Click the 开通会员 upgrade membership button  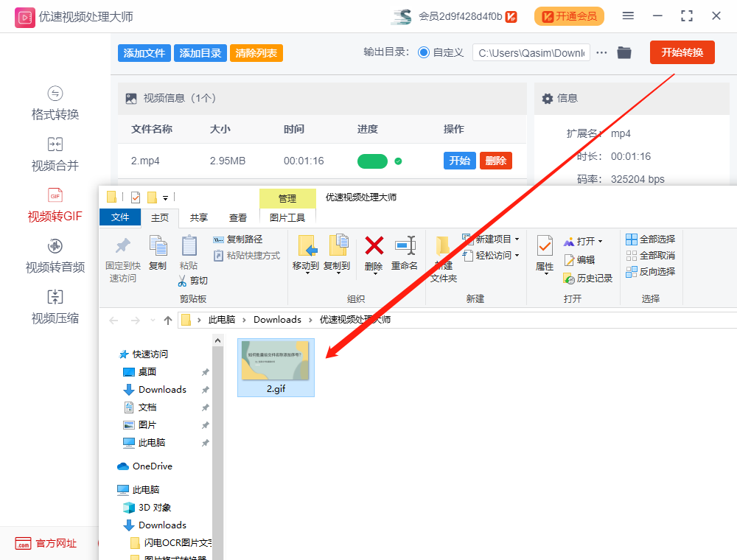[x=569, y=16]
